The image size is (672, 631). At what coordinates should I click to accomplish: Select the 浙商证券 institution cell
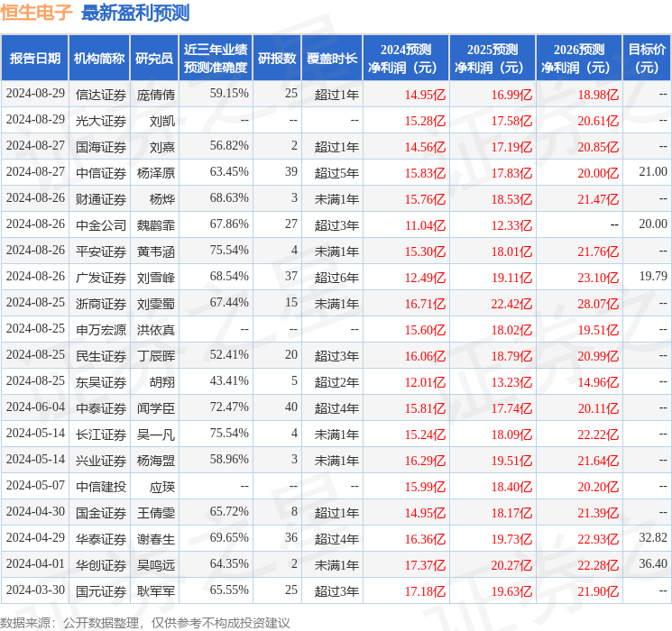click(x=101, y=304)
